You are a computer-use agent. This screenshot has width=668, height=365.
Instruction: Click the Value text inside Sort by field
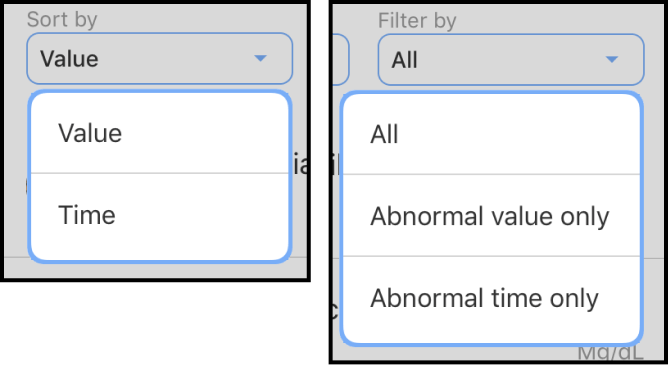pos(69,58)
